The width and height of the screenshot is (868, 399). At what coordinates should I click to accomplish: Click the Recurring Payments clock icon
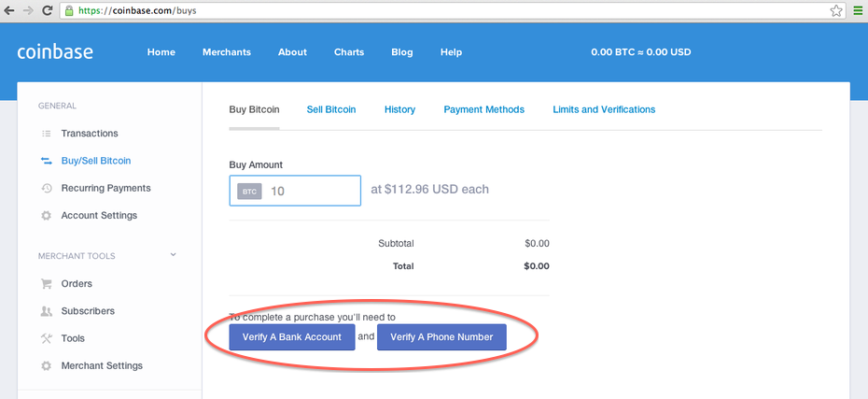point(47,189)
